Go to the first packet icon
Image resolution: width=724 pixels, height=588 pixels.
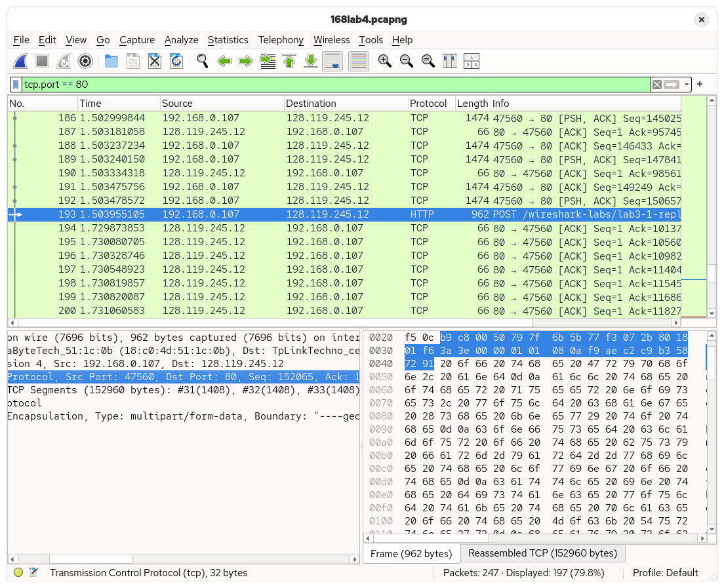289,62
